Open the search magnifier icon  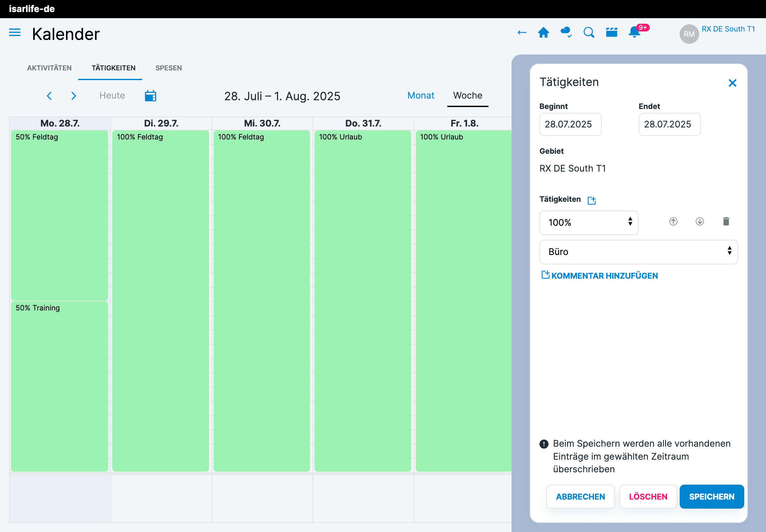(x=588, y=33)
